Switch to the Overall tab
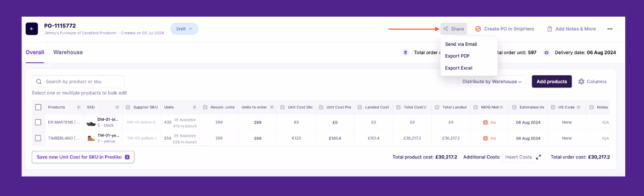 [35, 53]
